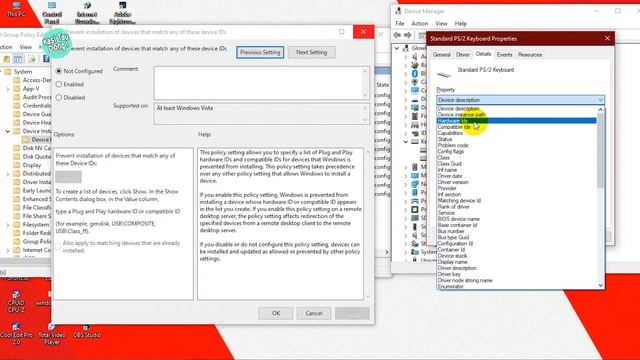Click the Filesystem folder icon

[17, 224]
